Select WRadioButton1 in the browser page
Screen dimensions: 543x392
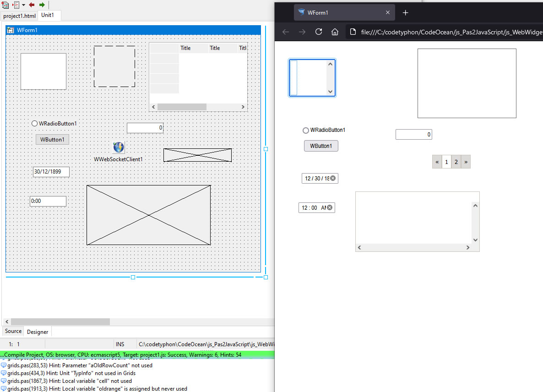pos(306,131)
